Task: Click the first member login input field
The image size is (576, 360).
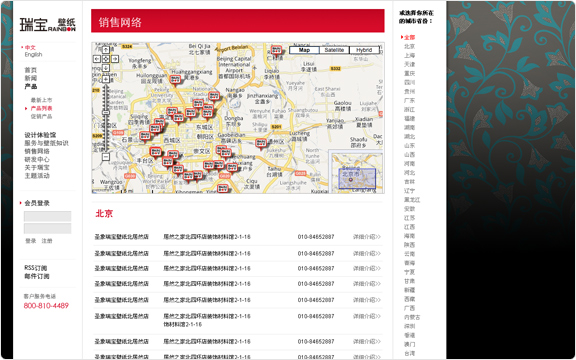Action: coord(47,216)
